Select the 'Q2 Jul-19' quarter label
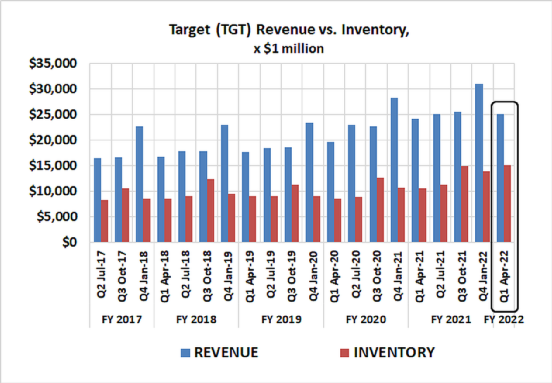 tap(271, 275)
